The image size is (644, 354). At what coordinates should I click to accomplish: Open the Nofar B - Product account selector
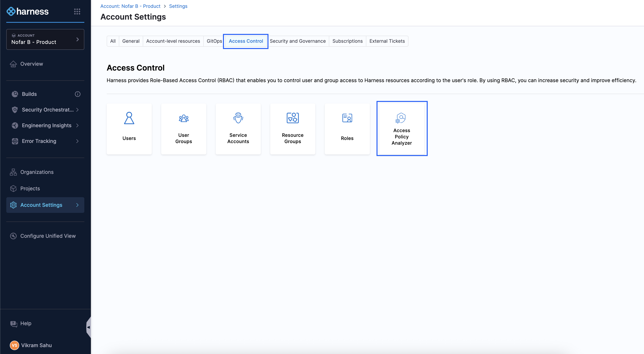[45, 39]
